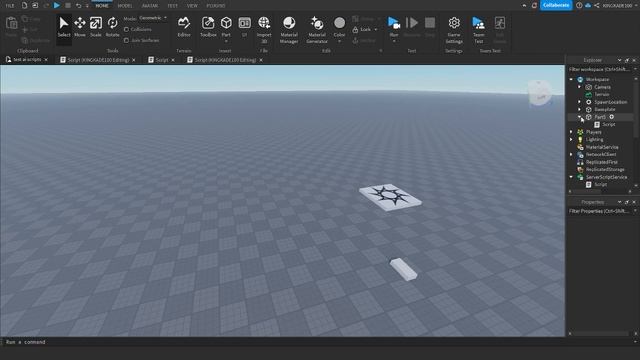Collapse the Workspace tree node
640x360 pixels.
click(x=571, y=79)
